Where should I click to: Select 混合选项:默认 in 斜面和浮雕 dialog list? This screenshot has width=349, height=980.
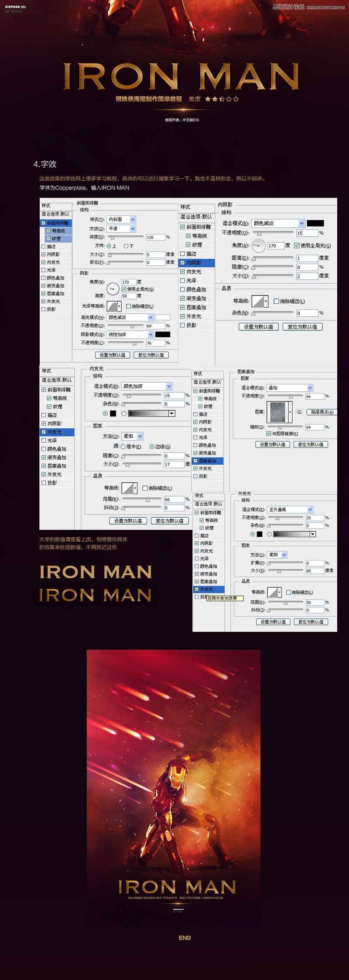tap(56, 214)
